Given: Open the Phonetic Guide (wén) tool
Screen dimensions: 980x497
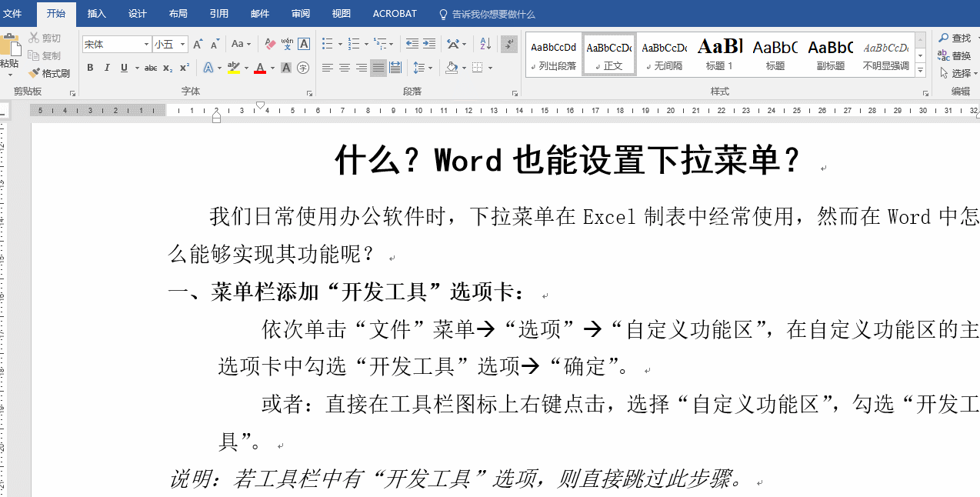Looking at the screenshot, I should (286, 44).
